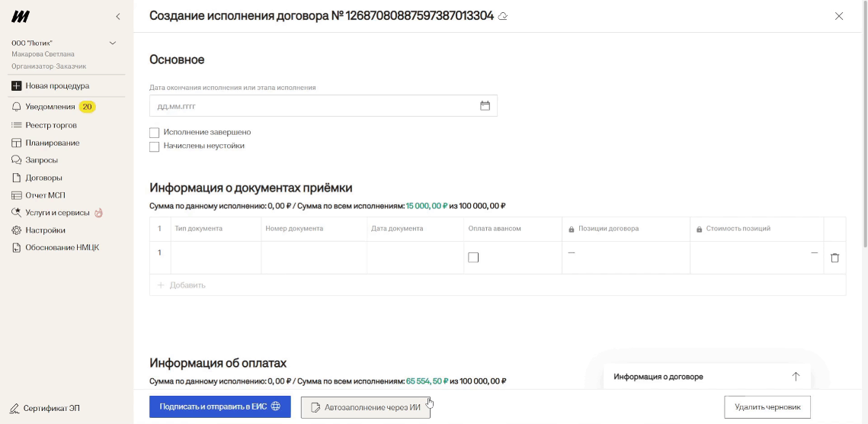
Task: Close the contract execution form
Action: [x=839, y=16]
